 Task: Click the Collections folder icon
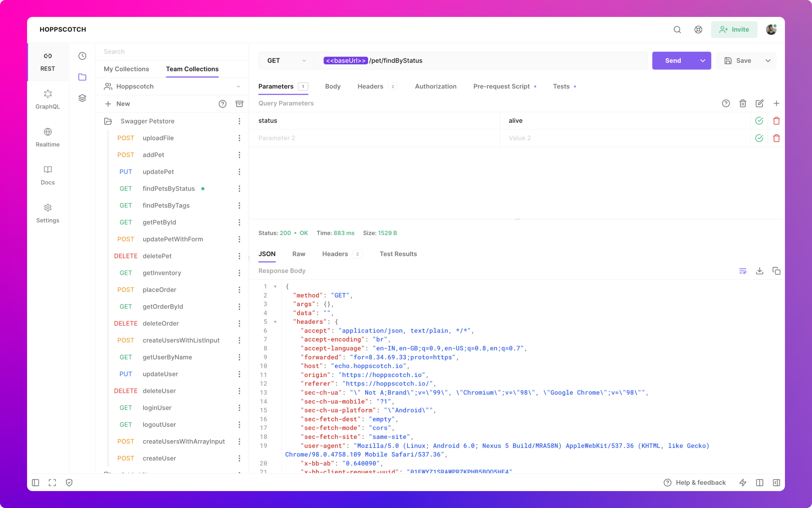click(x=82, y=77)
